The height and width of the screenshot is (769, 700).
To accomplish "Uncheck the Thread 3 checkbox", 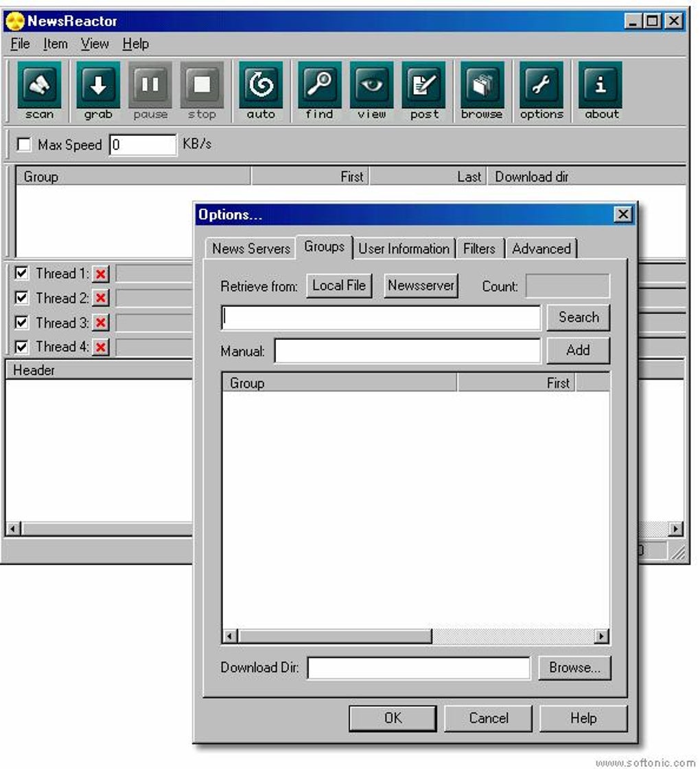I will pyautogui.click(x=21, y=322).
